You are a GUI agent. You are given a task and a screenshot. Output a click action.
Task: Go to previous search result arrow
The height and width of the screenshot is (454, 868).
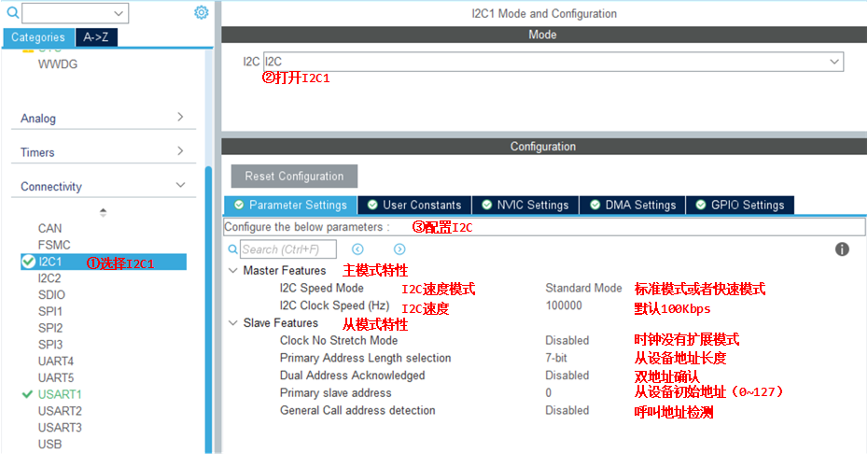357,249
